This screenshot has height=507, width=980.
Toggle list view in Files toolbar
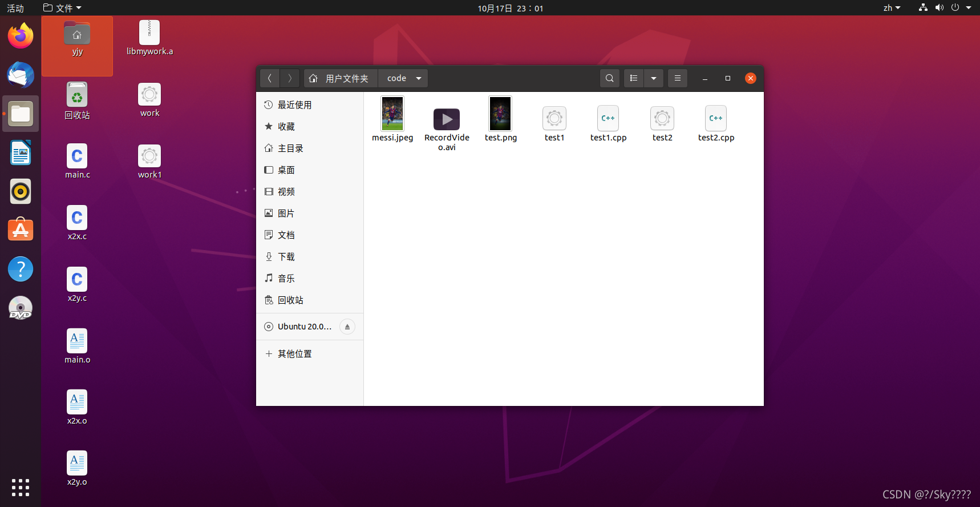(x=634, y=78)
